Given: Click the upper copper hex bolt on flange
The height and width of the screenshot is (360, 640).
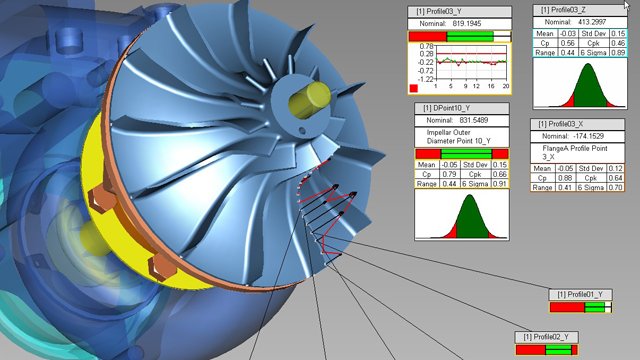Looking at the screenshot, I should click(102, 196).
